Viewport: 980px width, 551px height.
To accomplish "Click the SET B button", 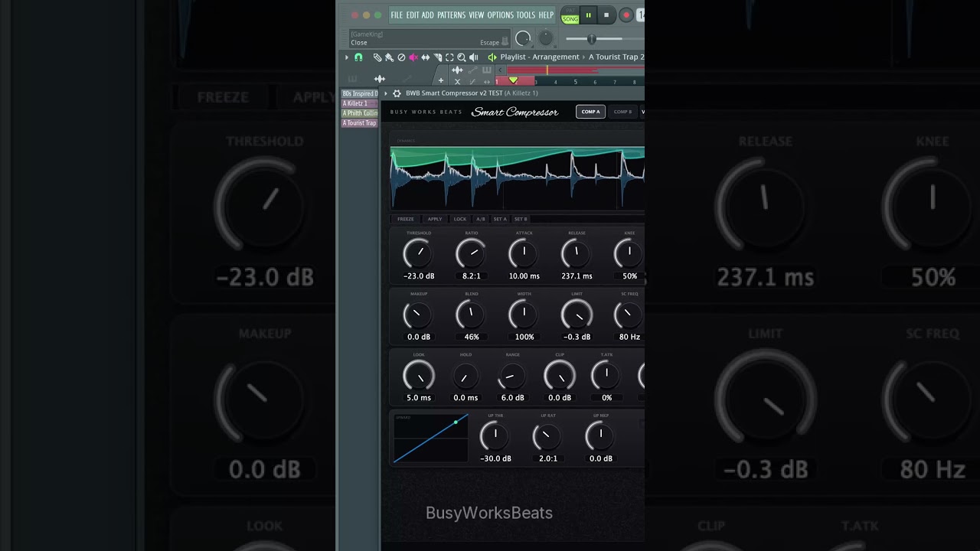I will pyautogui.click(x=521, y=219).
